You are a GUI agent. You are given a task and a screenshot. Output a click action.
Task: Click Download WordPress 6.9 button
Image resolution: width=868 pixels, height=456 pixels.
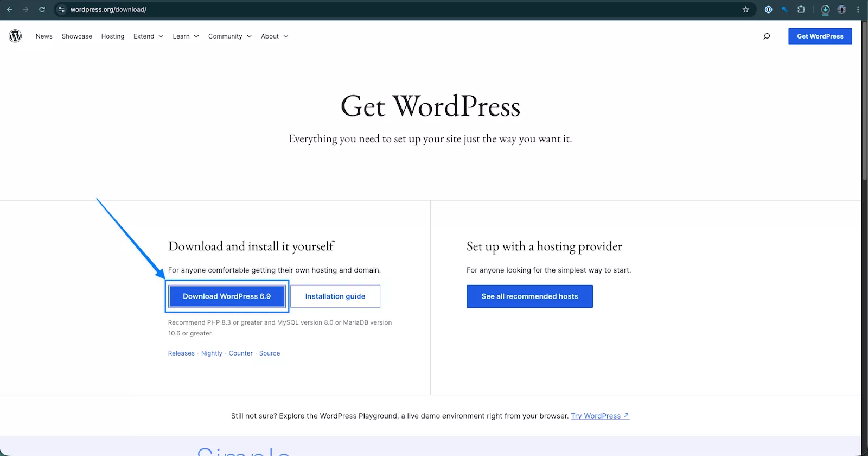[x=227, y=296]
